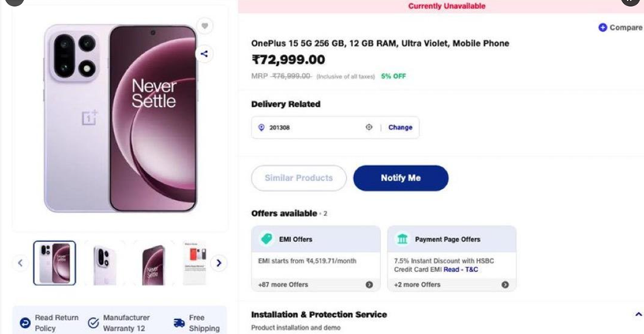Screen dimensions: 644x334
Task: Click the wishlist heart icon
Action: click(205, 26)
